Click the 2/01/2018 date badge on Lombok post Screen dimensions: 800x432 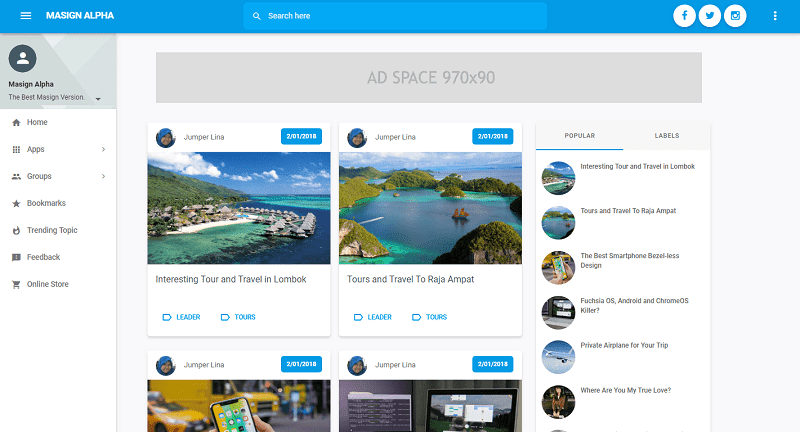[x=302, y=136]
